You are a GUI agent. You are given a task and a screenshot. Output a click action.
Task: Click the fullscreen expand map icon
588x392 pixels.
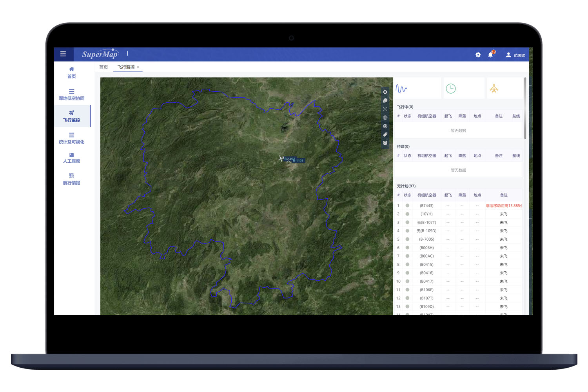point(385,109)
